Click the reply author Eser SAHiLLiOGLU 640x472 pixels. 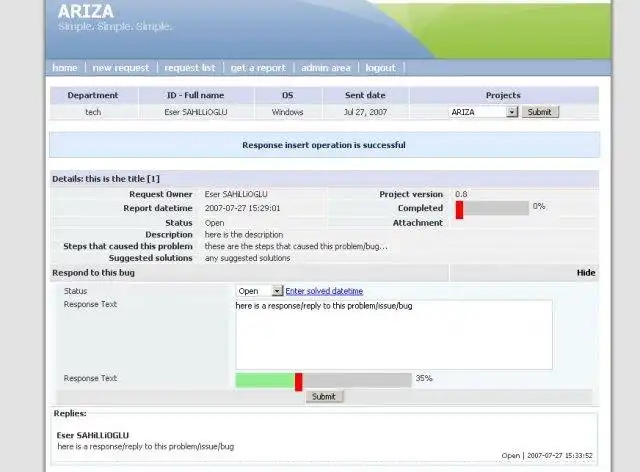(x=93, y=435)
